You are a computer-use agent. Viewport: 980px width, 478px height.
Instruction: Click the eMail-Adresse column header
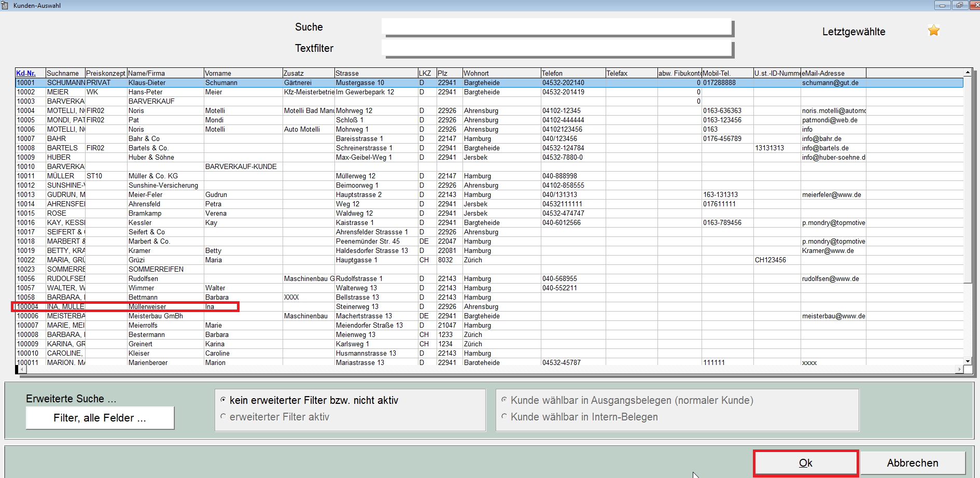tap(833, 73)
